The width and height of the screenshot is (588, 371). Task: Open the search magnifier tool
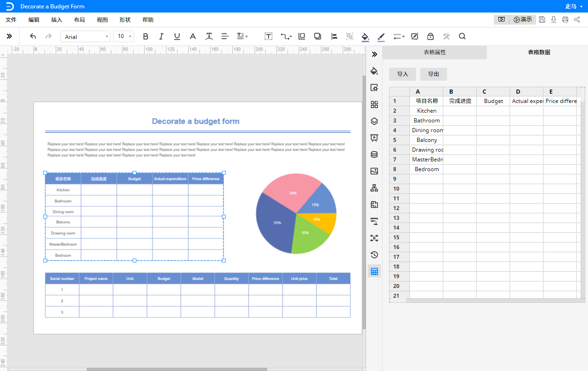(462, 36)
